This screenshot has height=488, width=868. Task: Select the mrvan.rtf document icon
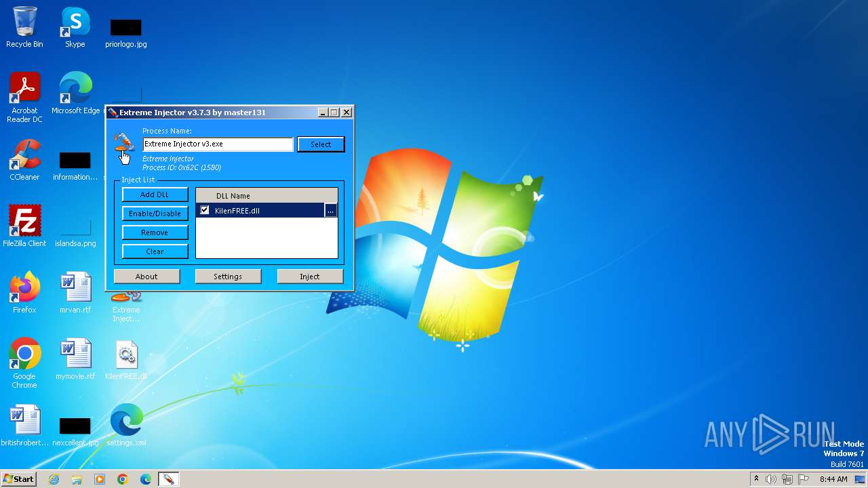tap(75, 293)
